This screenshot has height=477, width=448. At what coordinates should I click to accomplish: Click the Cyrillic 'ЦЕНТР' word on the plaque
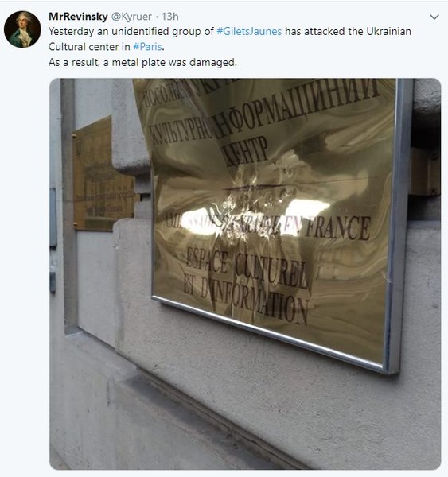point(245,152)
